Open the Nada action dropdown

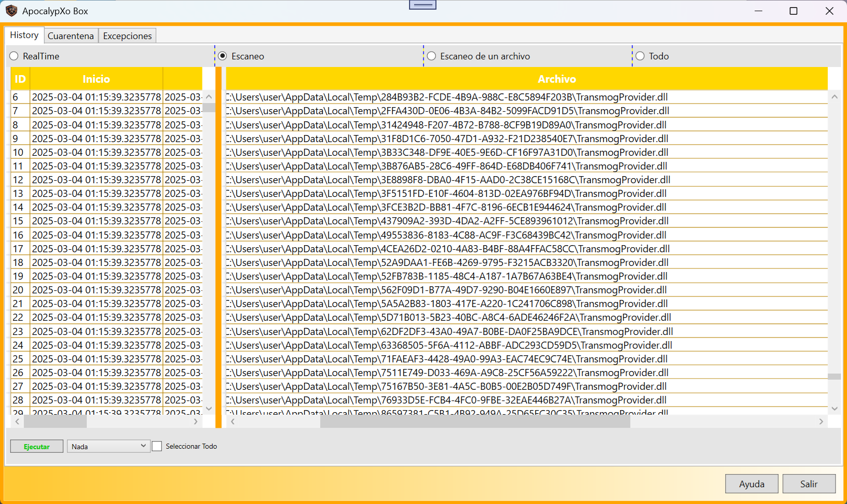109,446
